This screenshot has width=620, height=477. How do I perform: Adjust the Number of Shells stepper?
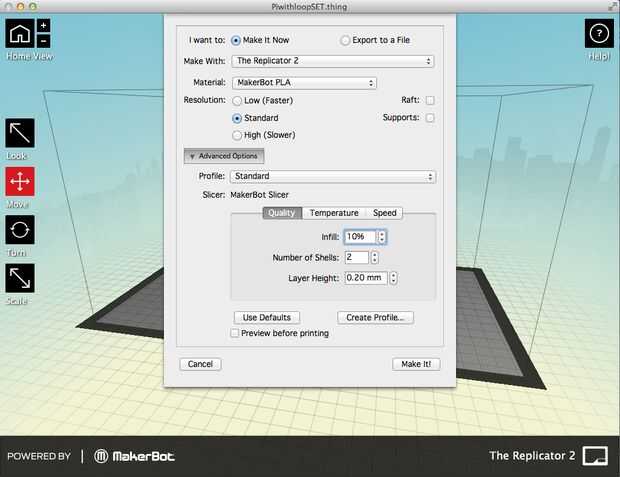coord(374,257)
